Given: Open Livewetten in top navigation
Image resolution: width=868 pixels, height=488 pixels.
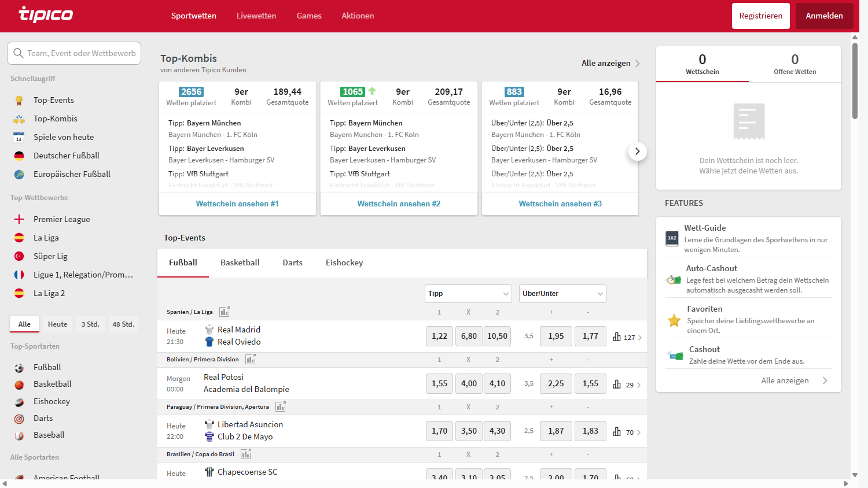Looking at the screenshot, I should tap(256, 16).
